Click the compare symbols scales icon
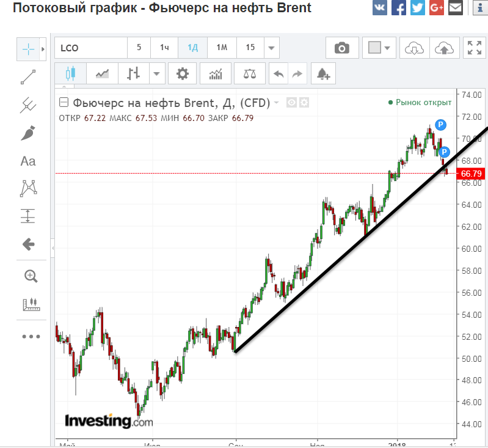This screenshot has width=488, height=448. click(250, 74)
